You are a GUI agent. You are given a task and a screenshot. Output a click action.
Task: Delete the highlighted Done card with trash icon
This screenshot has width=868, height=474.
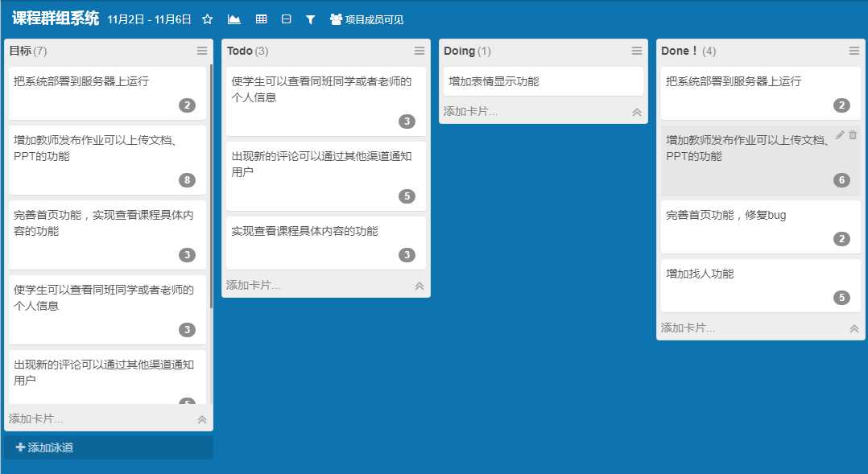coord(853,134)
